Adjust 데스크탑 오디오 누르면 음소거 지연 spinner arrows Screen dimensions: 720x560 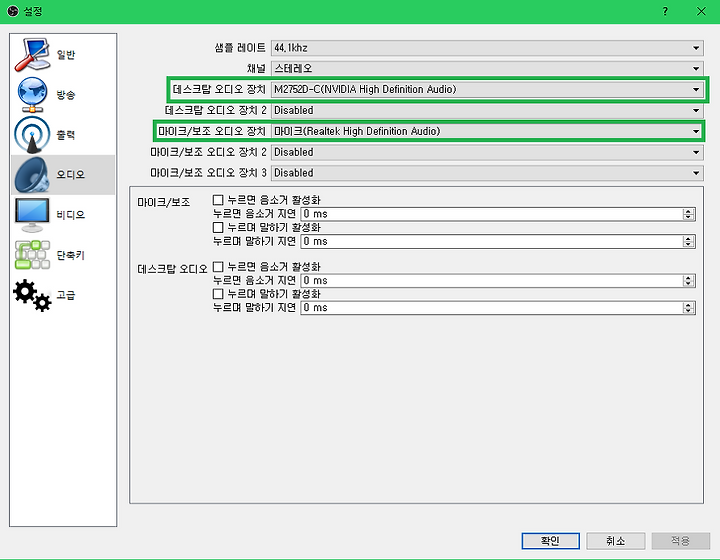click(688, 280)
